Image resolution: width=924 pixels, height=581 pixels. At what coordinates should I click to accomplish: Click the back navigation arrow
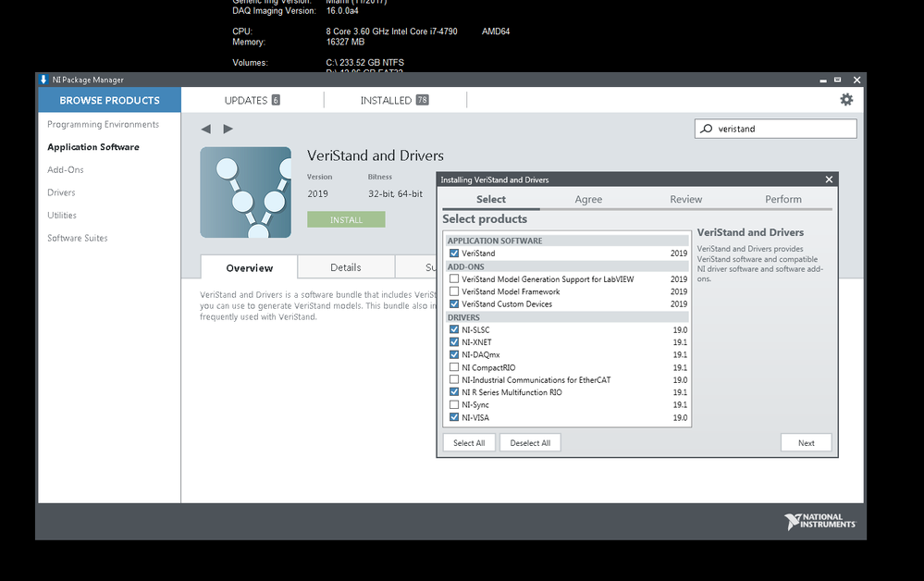(205, 129)
